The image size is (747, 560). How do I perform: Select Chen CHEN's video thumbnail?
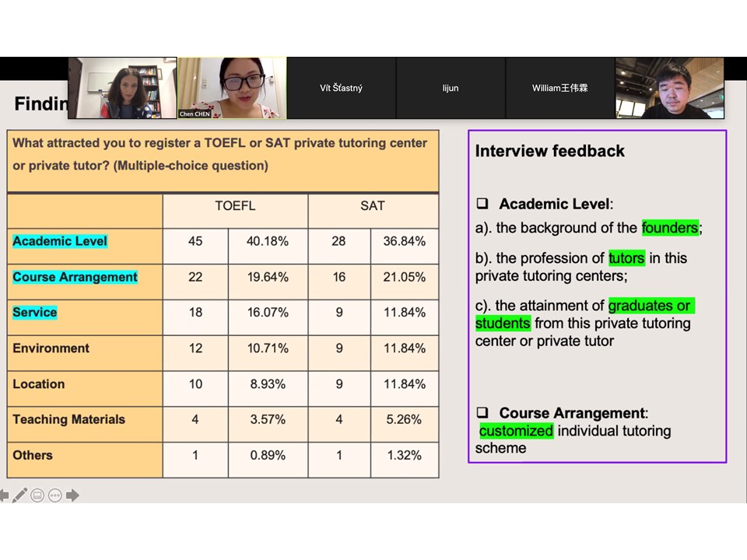232,88
